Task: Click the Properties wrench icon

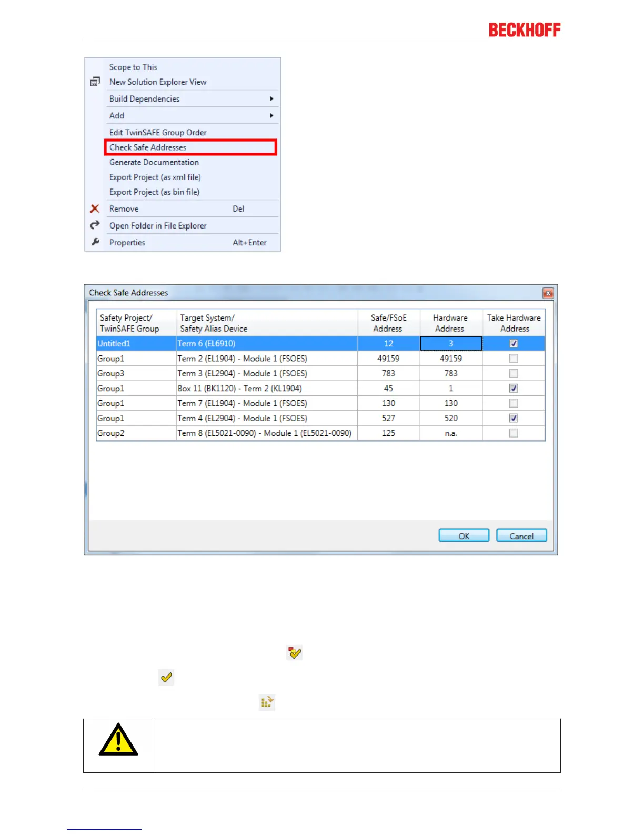Action: [95, 242]
